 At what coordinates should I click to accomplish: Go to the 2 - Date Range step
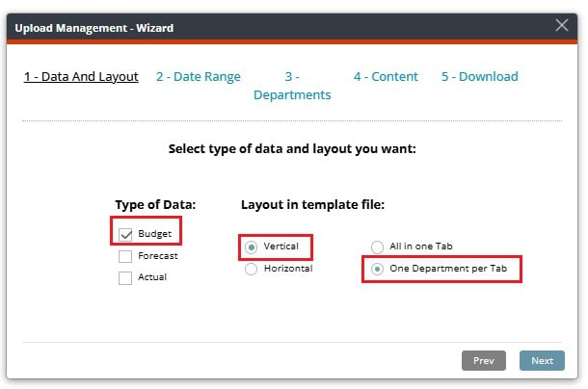199,76
